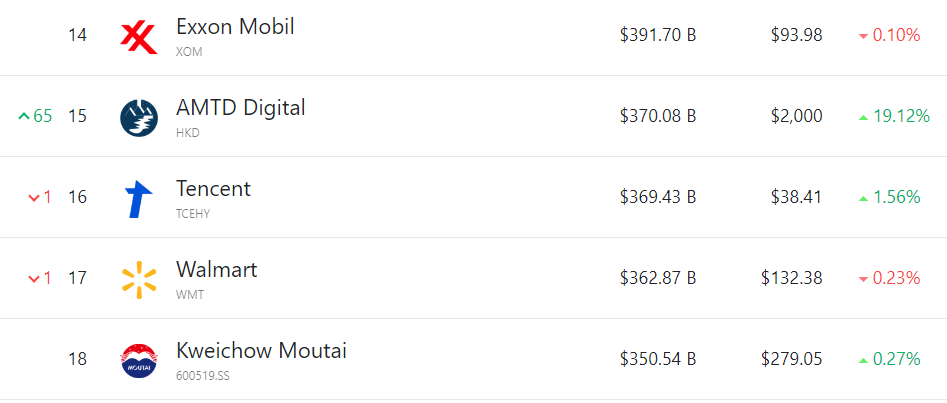Click the red down chevron on Tencent's rank
The height and width of the screenshot is (403, 947).
click(34, 198)
